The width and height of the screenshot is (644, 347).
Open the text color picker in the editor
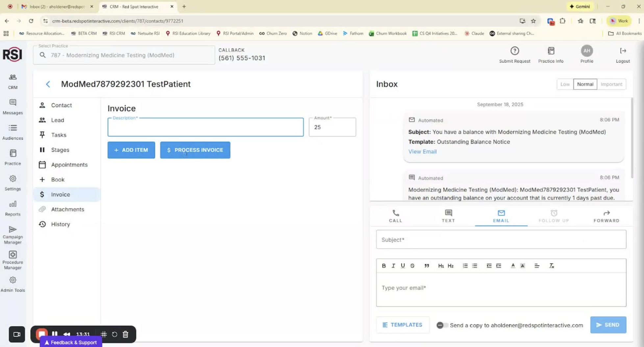click(x=513, y=266)
